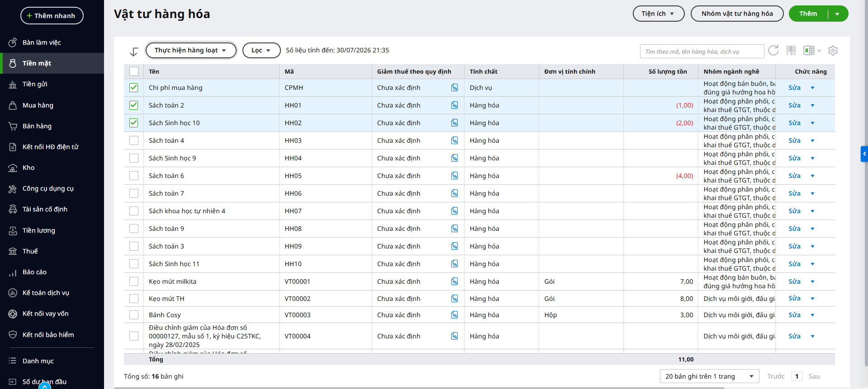Open Số dư ban đầu menu item

tap(52, 382)
